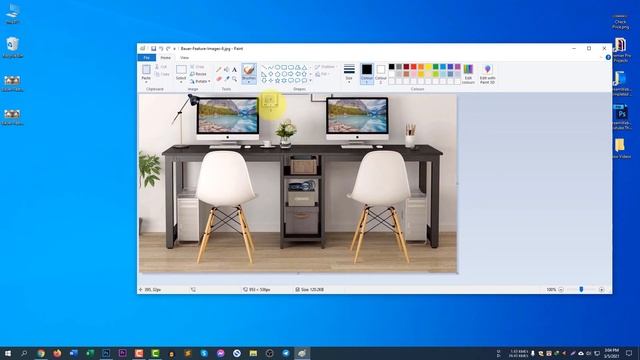Viewport: 640px width, 360px height.
Task: Expand the Shapes gallery more arrow
Action: pos(310,80)
